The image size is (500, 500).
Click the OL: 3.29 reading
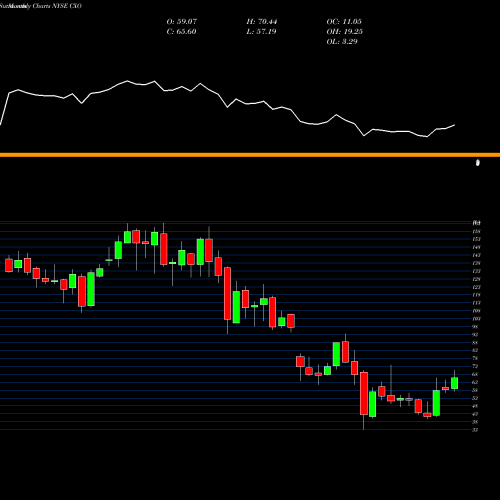point(342,42)
